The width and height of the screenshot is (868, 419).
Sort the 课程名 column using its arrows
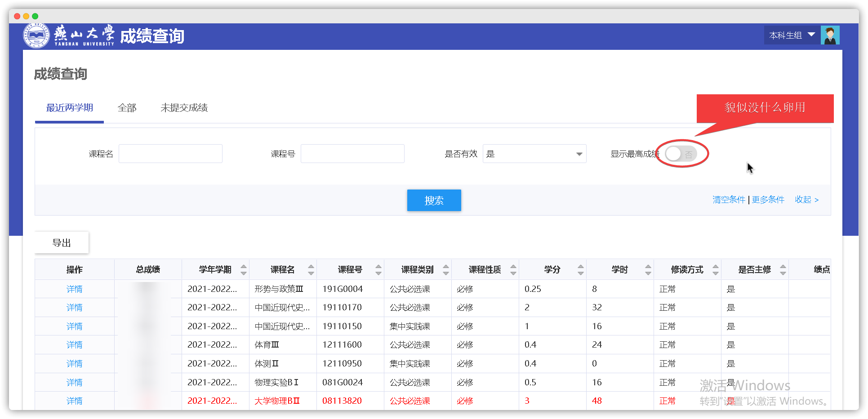pyautogui.click(x=311, y=269)
